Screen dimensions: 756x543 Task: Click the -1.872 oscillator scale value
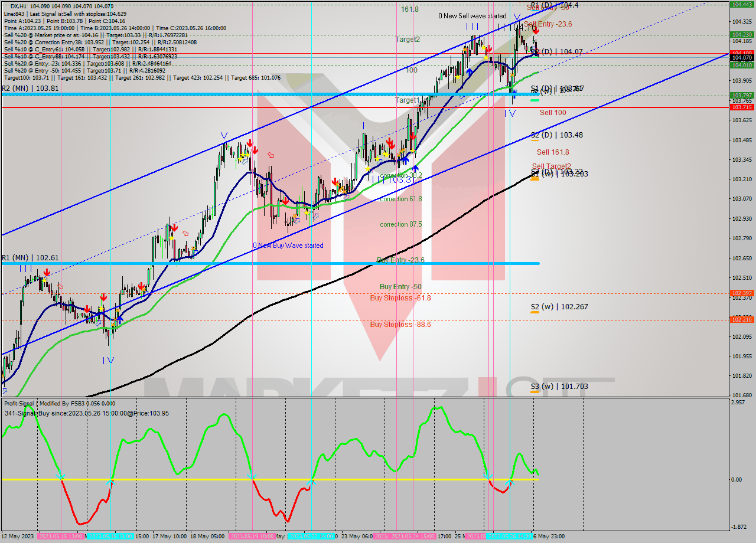coord(739,527)
